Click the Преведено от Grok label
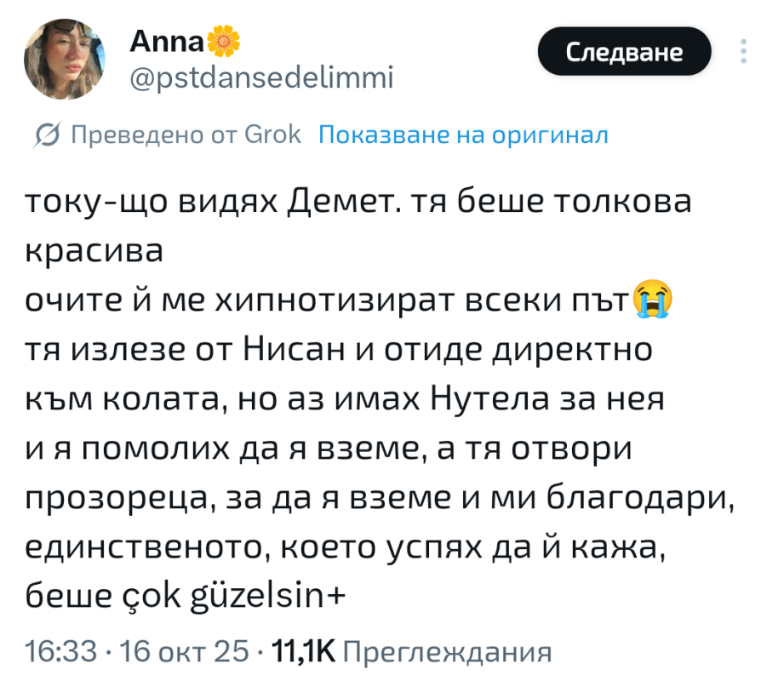This screenshot has width=784, height=681. pos(186,134)
